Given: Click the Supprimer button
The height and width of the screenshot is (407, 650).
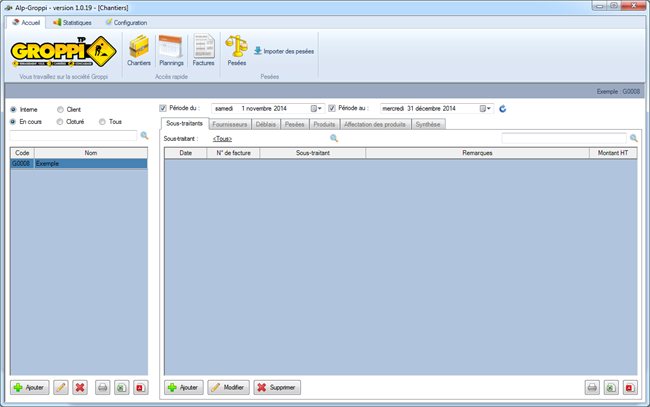Looking at the screenshot, I should tap(277, 387).
